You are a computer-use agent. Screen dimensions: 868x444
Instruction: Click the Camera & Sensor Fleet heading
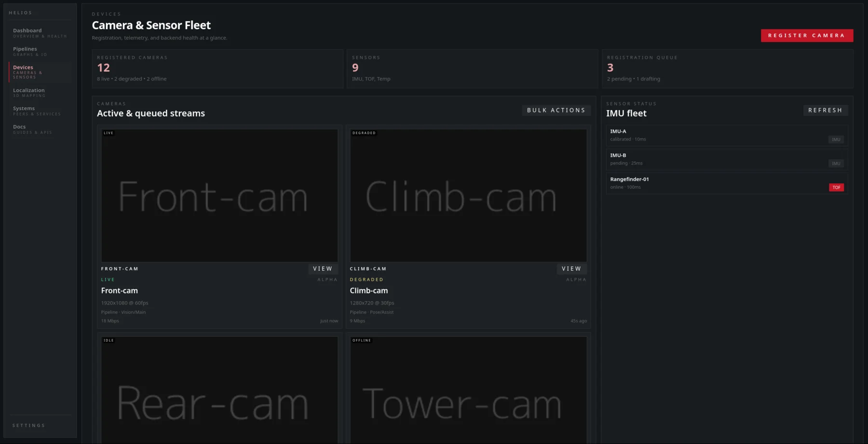coord(151,25)
